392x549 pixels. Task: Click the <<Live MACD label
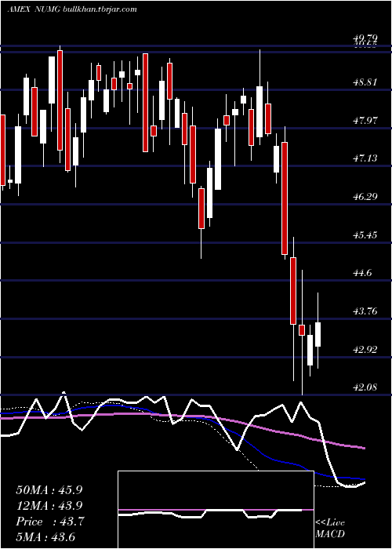[330, 529]
